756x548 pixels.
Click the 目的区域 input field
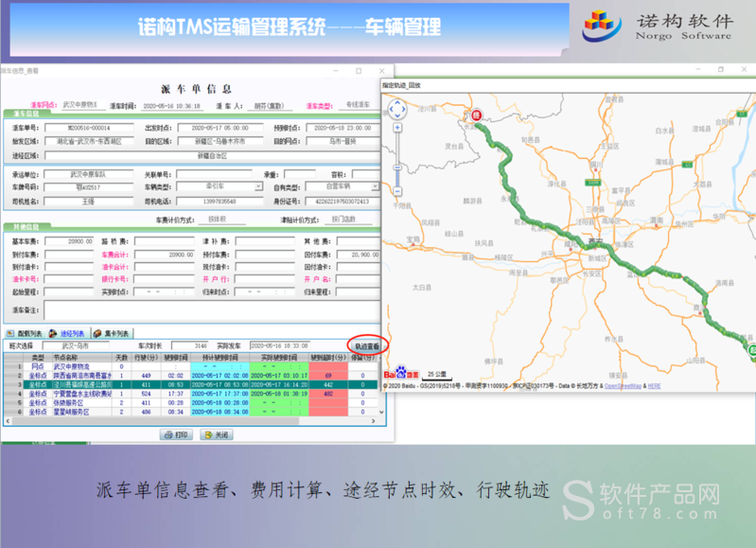click(x=220, y=141)
